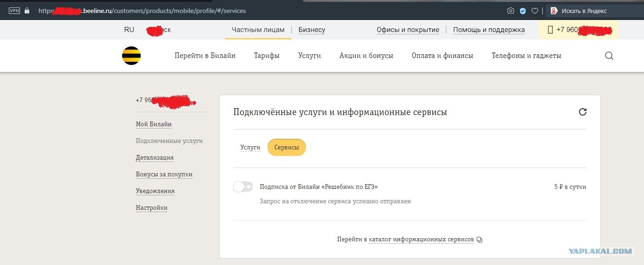Open the Тарифы menu
Screen dimensions: 644x265
coord(267,56)
